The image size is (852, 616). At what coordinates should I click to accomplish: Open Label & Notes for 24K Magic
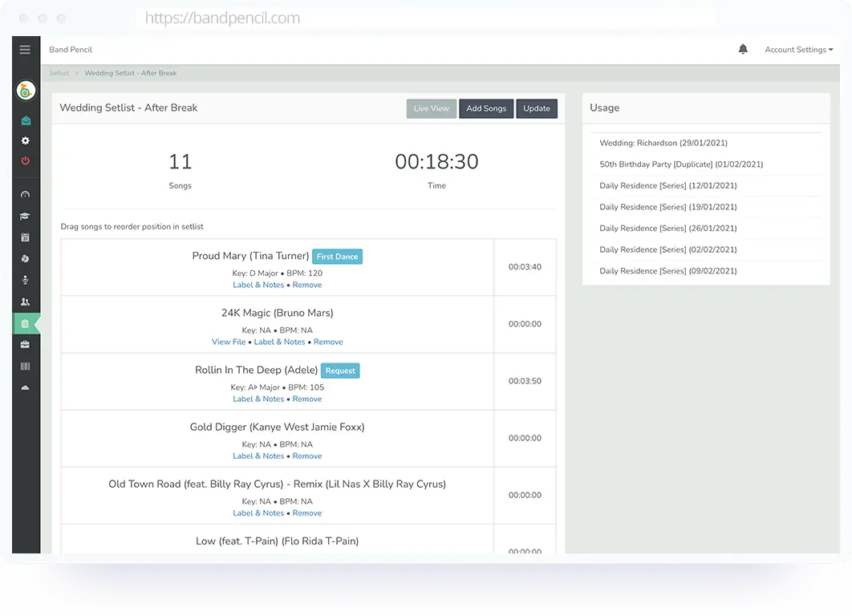point(279,342)
